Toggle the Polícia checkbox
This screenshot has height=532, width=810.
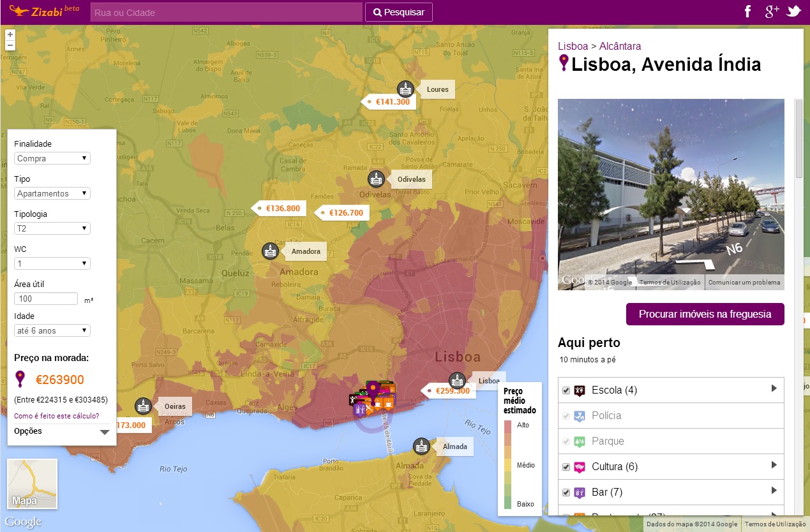566,416
